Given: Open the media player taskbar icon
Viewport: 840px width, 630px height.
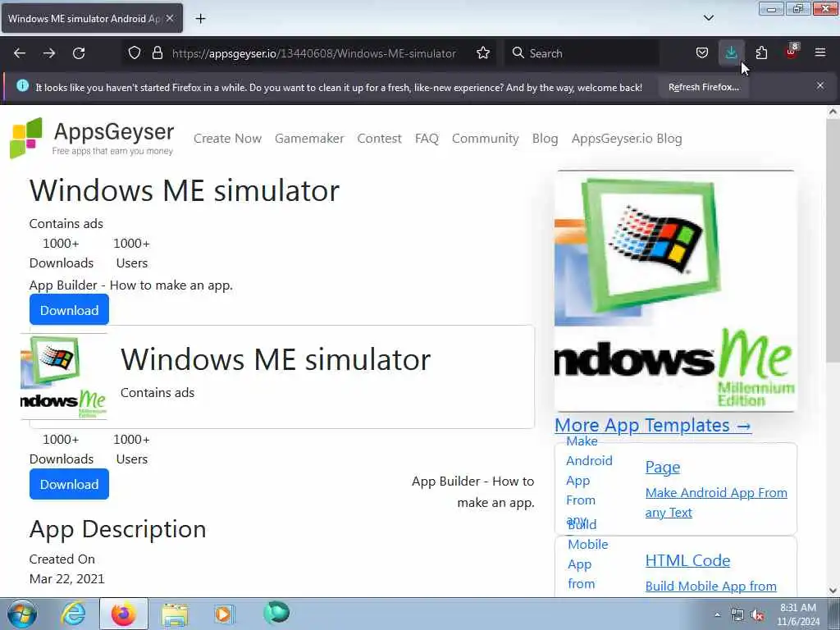Looking at the screenshot, I should tap(223, 614).
